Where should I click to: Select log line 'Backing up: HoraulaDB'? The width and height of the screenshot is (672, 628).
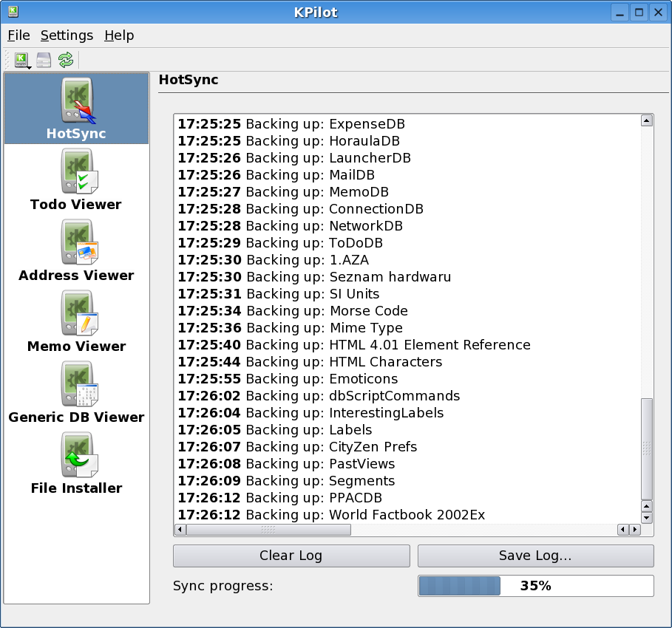[x=289, y=141]
